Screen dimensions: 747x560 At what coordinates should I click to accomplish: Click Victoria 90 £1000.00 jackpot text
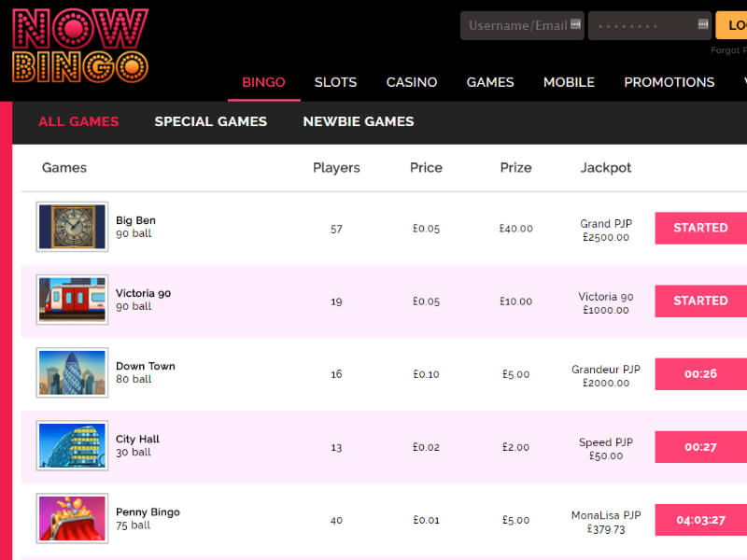[x=606, y=302]
